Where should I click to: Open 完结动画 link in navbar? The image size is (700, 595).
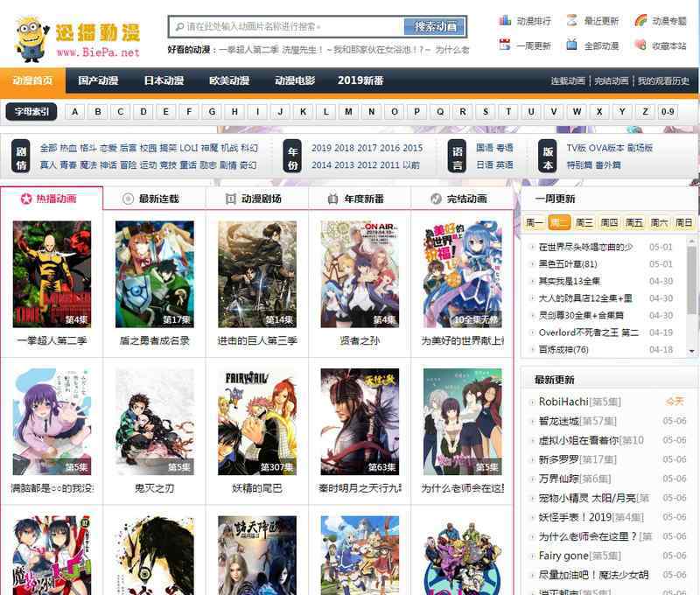click(611, 80)
